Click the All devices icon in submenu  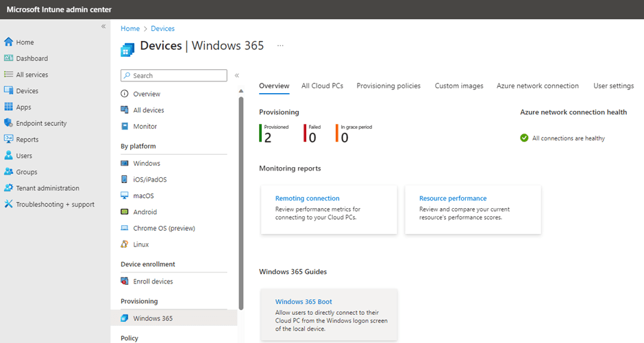[125, 110]
